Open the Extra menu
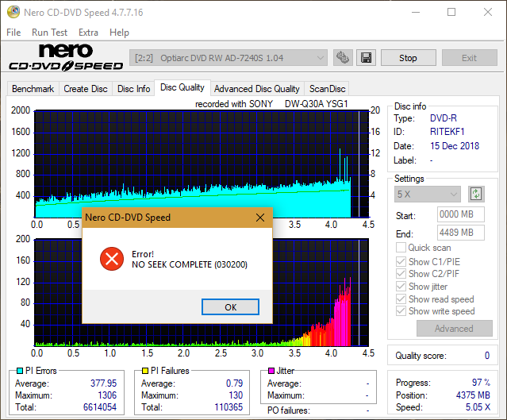 point(88,33)
